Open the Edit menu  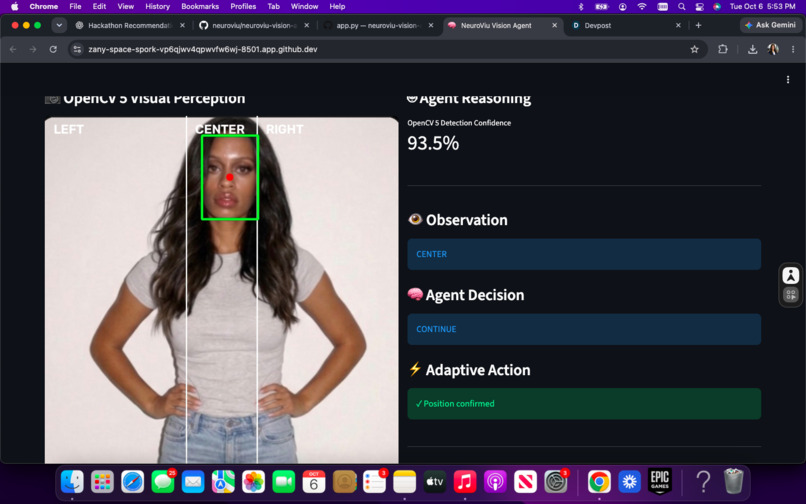pyautogui.click(x=99, y=6)
